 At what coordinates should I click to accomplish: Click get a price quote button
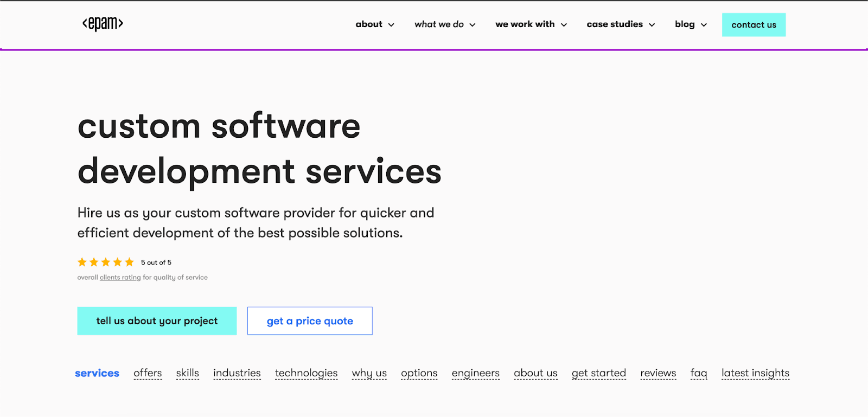pos(310,321)
